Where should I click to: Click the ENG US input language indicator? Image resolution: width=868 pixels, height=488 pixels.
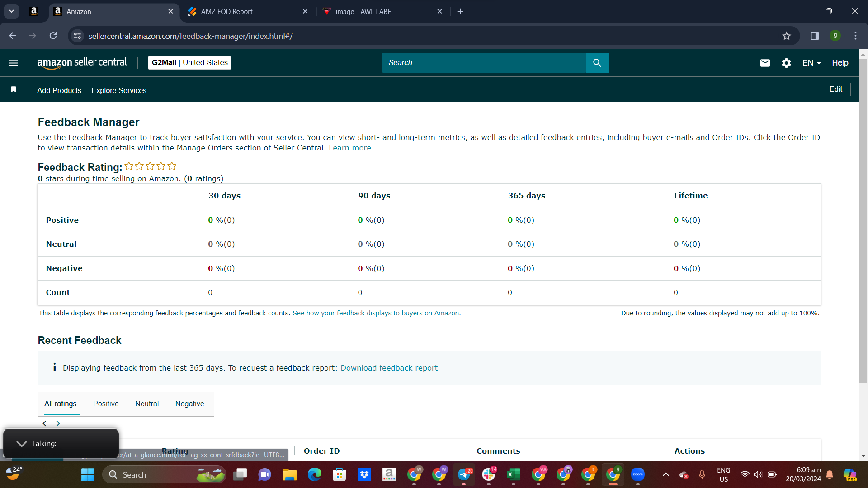point(723,474)
